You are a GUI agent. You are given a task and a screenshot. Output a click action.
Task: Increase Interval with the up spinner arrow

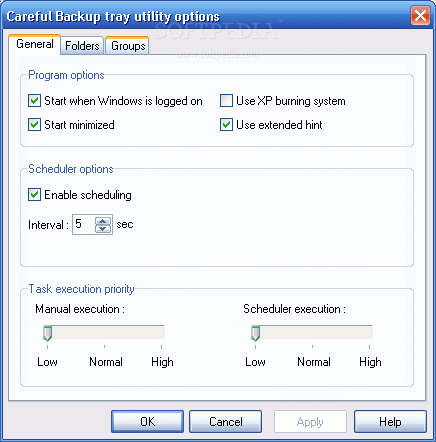coord(103,221)
